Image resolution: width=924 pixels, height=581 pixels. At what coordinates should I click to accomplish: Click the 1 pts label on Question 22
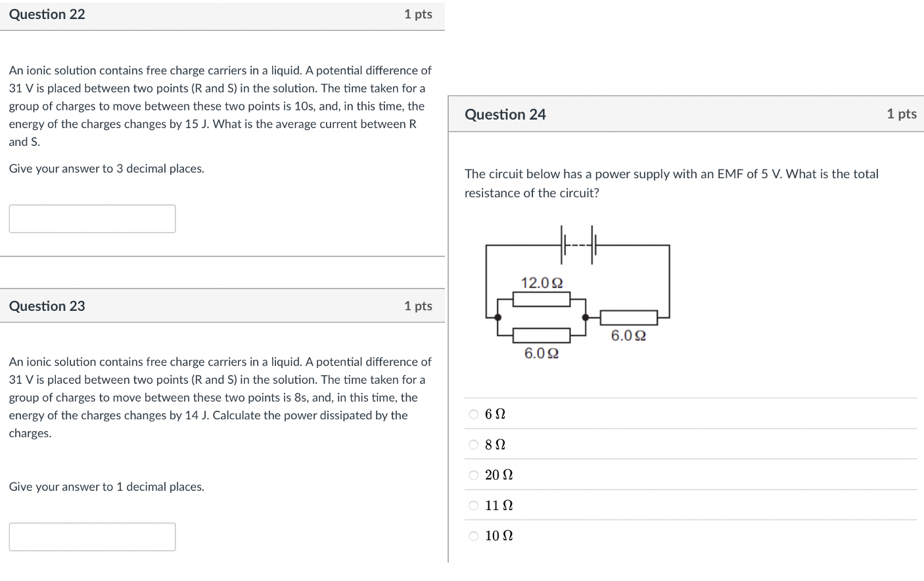click(419, 14)
